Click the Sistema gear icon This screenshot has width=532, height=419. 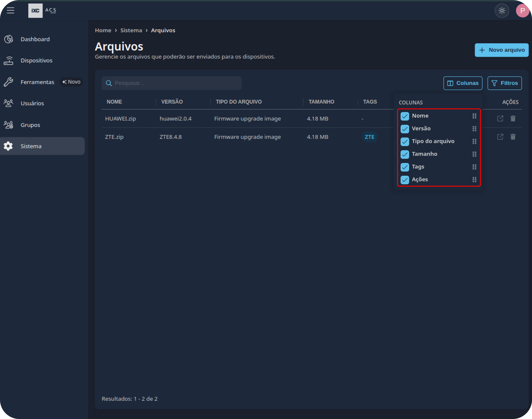tap(8, 146)
